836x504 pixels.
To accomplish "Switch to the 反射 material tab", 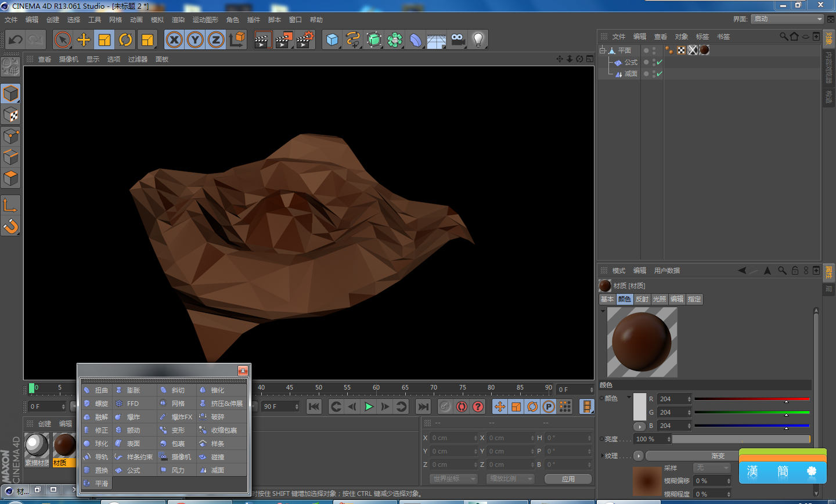I will pos(642,299).
